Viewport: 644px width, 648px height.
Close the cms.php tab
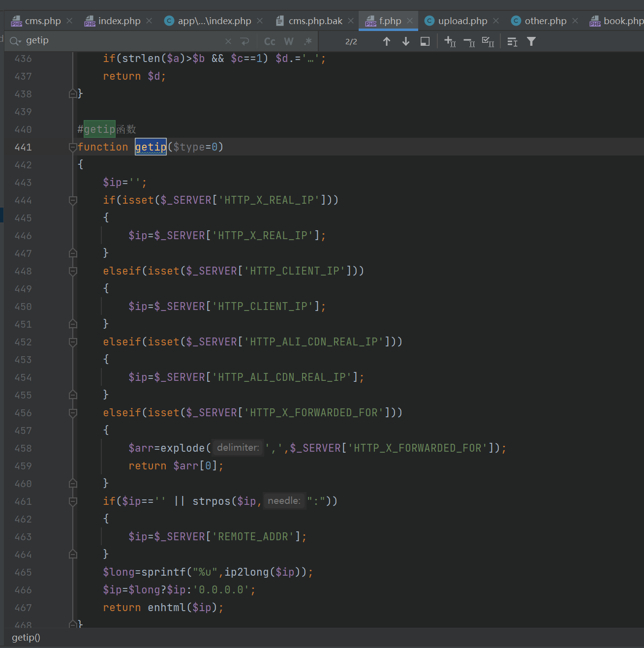click(x=69, y=21)
